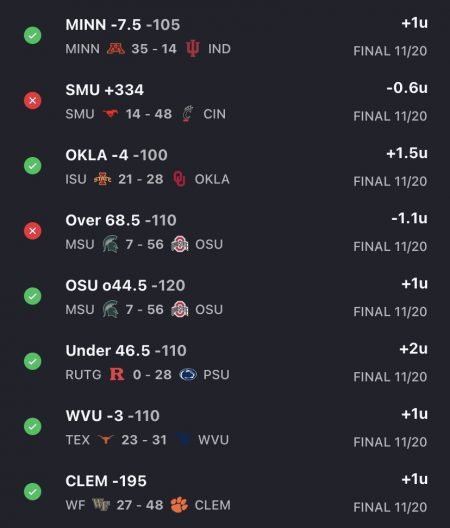Click the +2u result for Under 46.5

[414, 349]
